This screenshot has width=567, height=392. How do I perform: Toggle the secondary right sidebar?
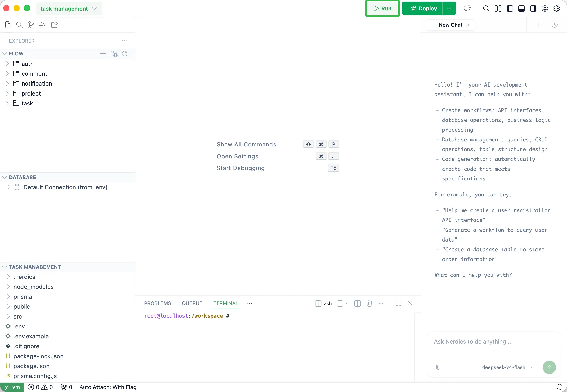(x=533, y=9)
